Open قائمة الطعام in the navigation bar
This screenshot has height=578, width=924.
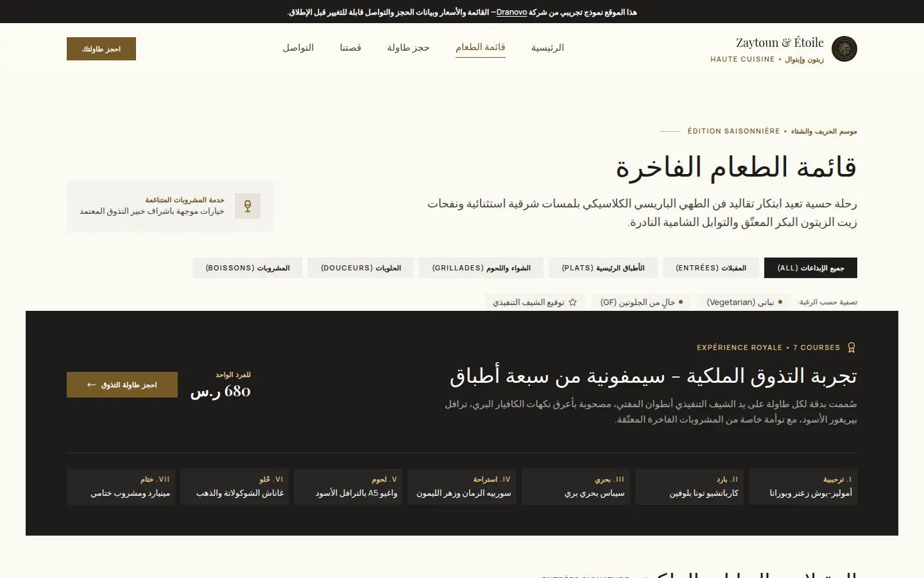coord(481,48)
